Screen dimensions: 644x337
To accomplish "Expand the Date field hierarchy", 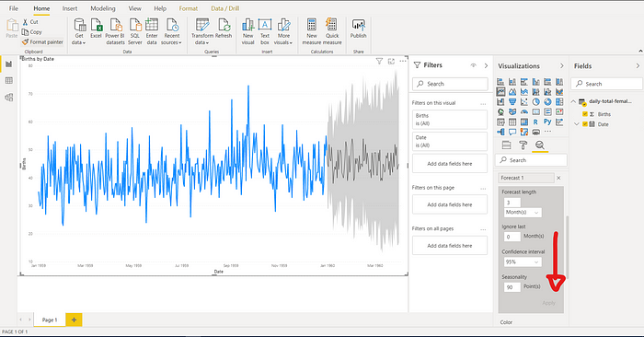I will click(577, 124).
